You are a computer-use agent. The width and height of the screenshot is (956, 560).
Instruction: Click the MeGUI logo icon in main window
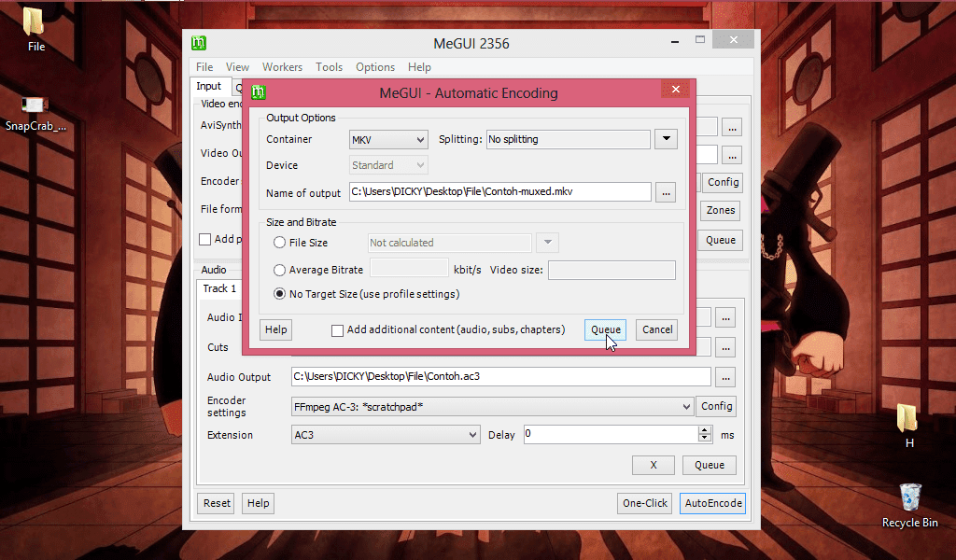click(199, 43)
